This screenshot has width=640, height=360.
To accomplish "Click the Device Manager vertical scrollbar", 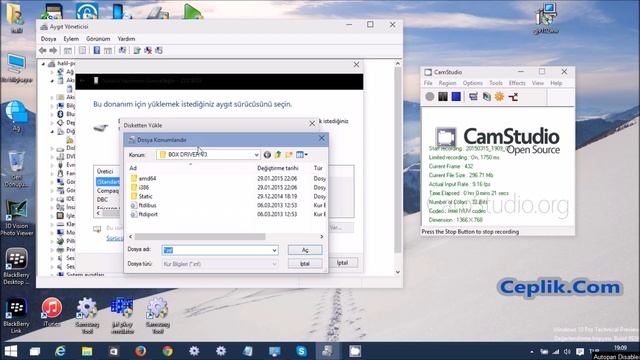I will click(398, 159).
